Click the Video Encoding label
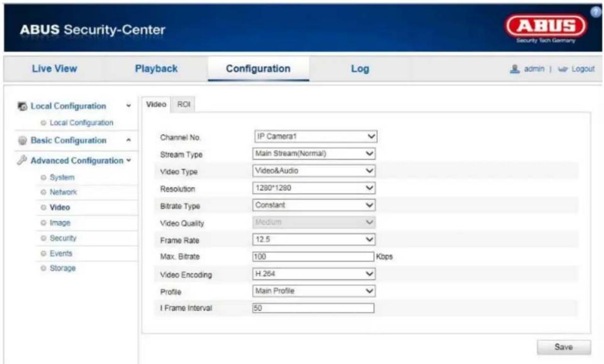The width and height of the screenshot is (604, 364). [x=186, y=275]
